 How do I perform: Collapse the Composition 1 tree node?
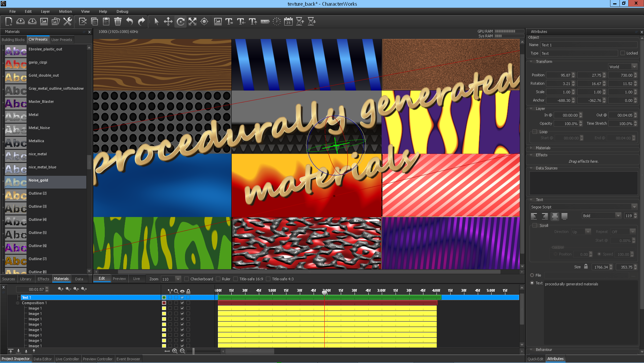point(18,303)
